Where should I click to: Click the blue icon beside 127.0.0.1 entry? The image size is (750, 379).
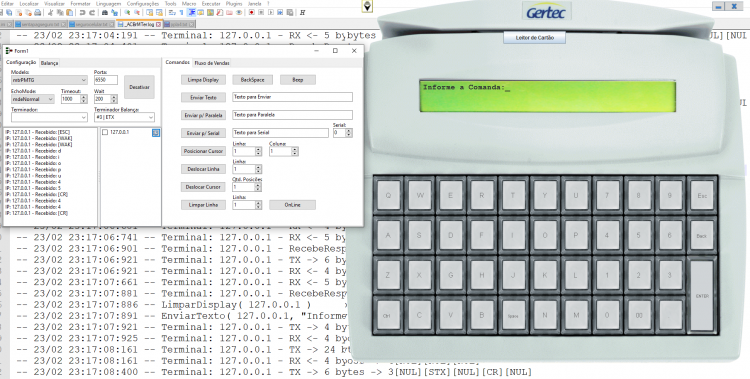coord(155,133)
